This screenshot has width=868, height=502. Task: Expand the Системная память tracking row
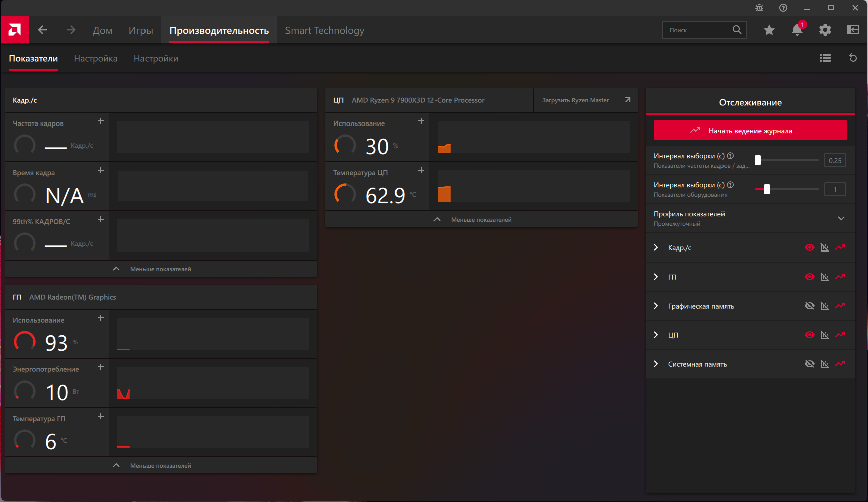click(656, 364)
